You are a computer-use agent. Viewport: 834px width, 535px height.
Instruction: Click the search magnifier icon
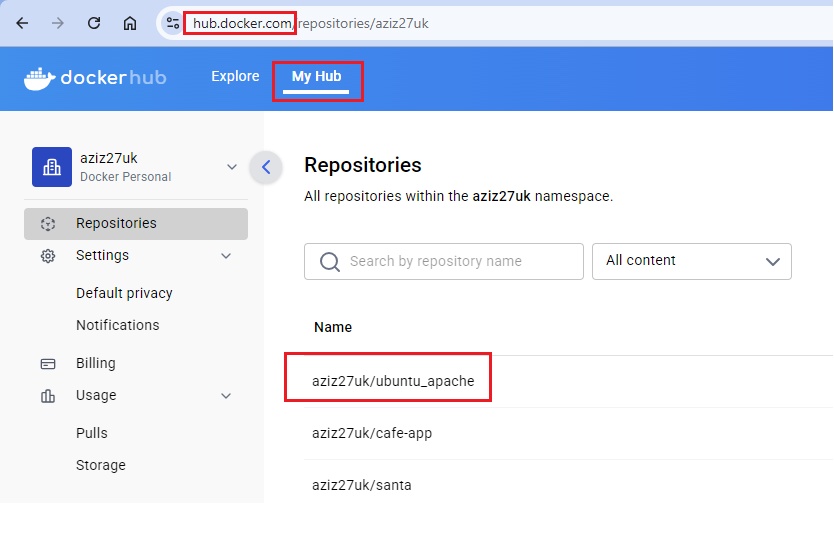(x=330, y=262)
